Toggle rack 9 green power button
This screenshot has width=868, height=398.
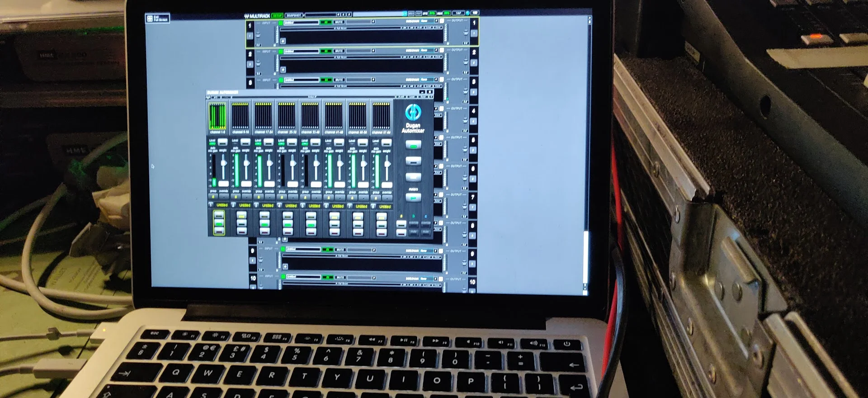point(283,249)
